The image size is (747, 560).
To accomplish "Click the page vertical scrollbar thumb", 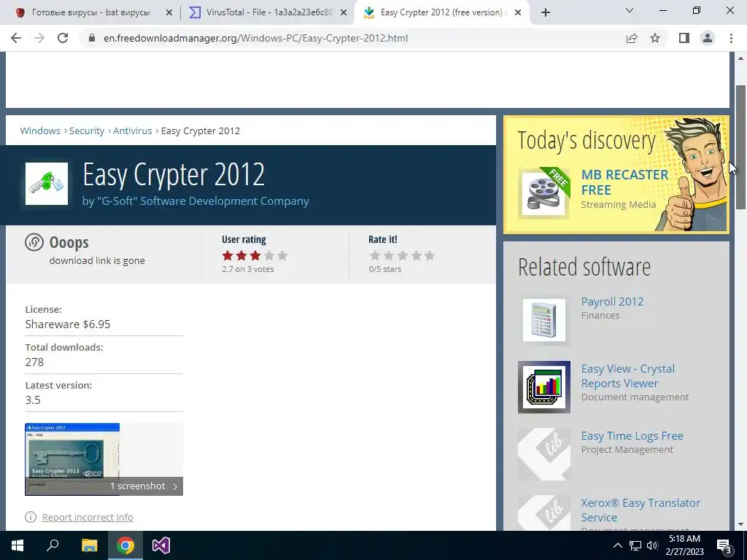I will click(x=741, y=147).
